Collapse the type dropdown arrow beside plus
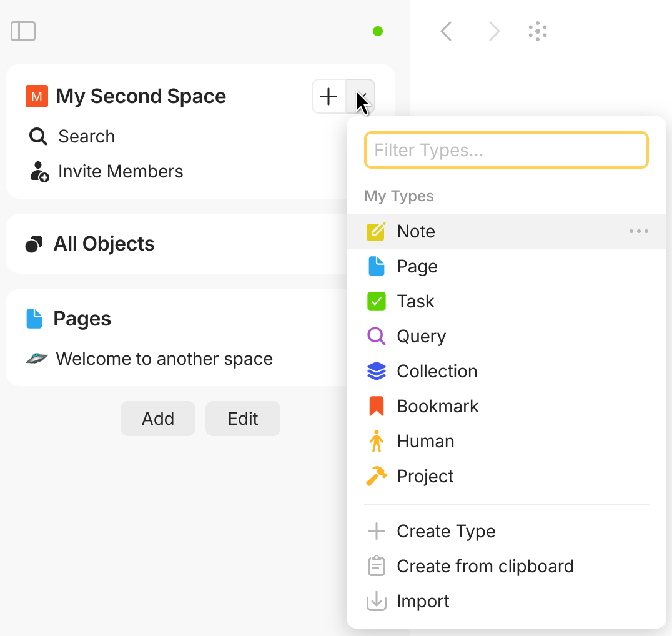 [360, 96]
